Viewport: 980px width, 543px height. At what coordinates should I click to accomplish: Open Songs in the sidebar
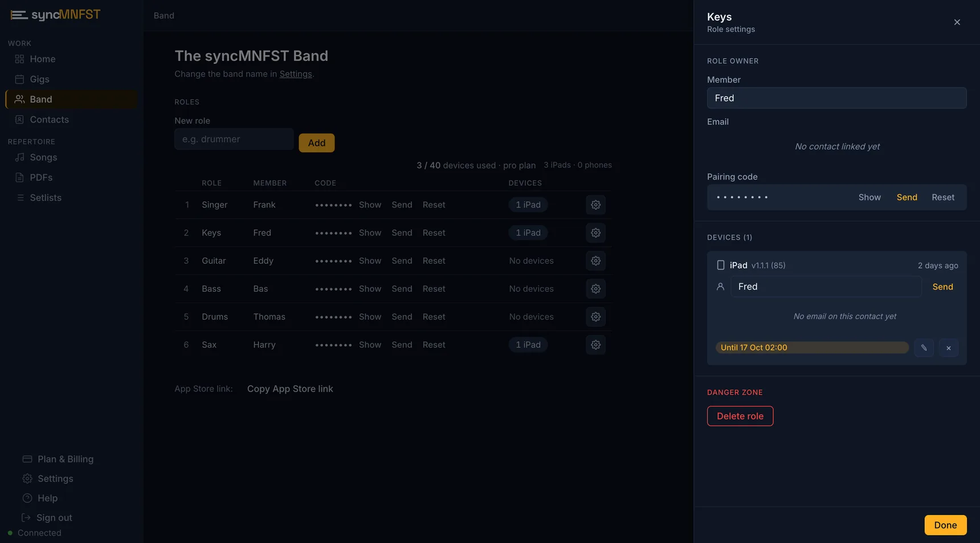pyautogui.click(x=71, y=157)
